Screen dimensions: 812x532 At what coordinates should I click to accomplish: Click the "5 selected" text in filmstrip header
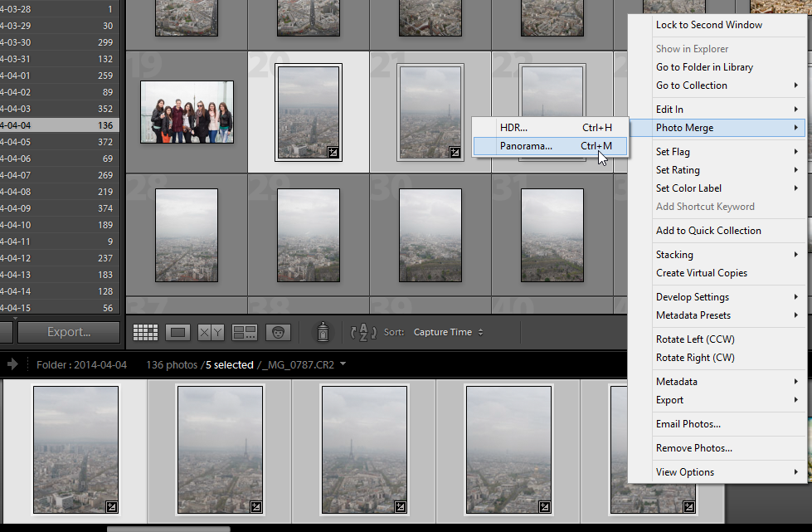(x=230, y=364)
